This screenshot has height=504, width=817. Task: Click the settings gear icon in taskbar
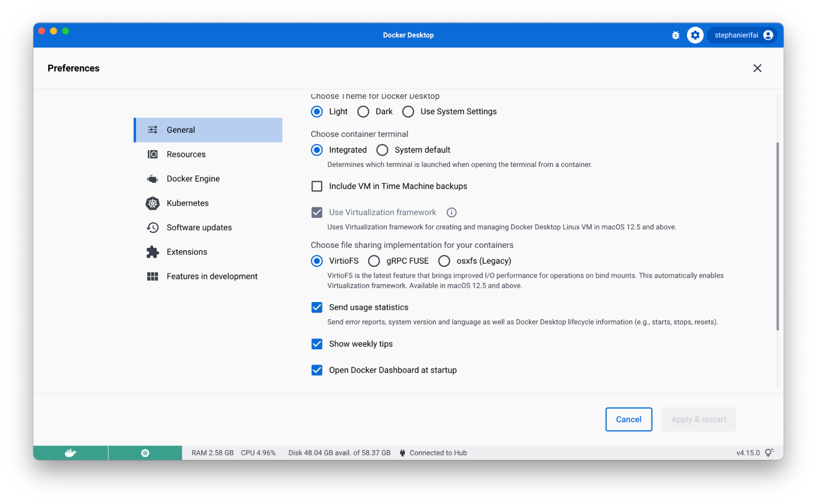point(696,35)
